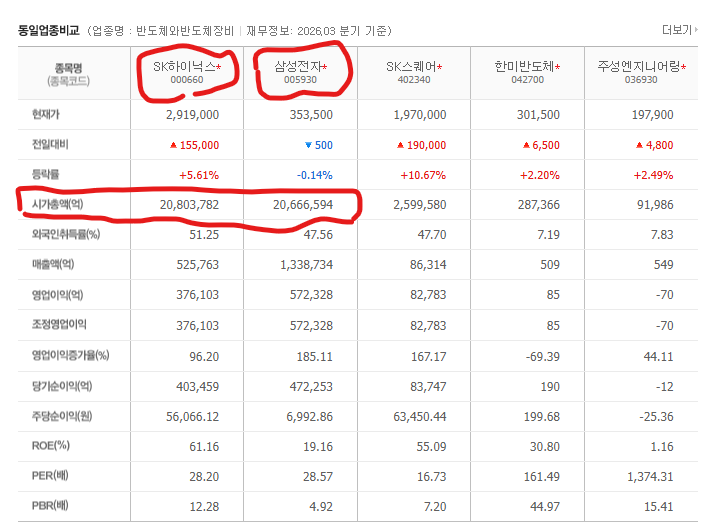Select the 매출액(억) row label

[53, 264]
